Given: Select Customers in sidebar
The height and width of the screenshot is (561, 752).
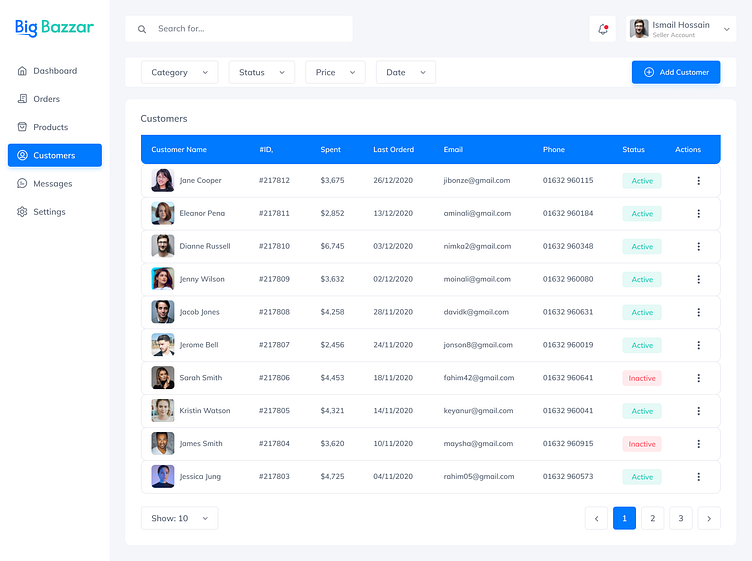Looking at the screenshot, I should tap(55, 155).
